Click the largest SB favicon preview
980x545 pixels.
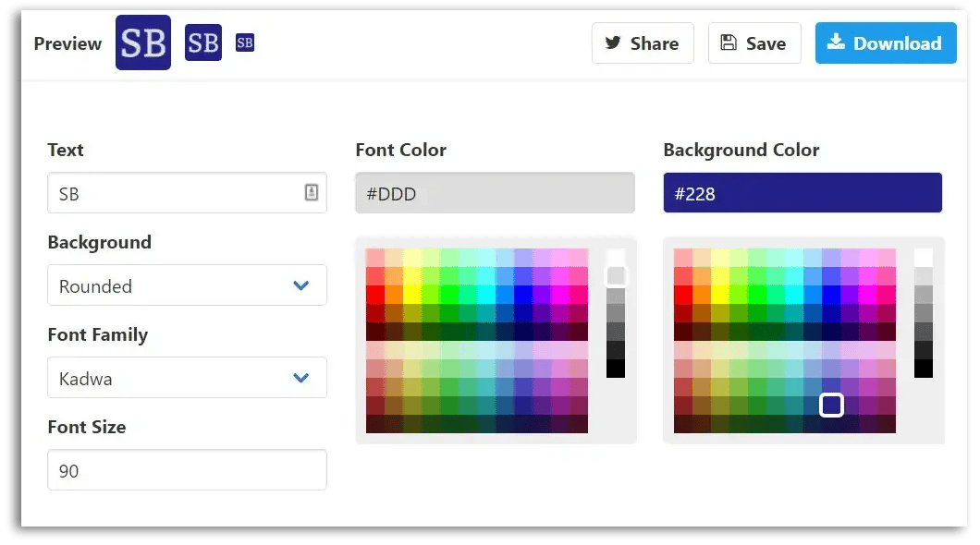(x=142, y=42)
